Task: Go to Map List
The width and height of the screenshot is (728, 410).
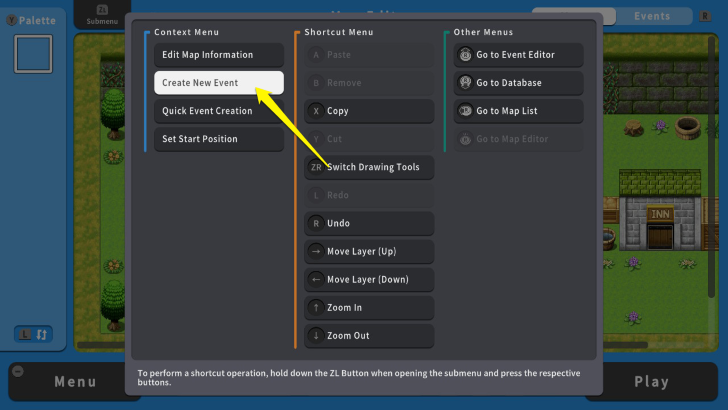Action: tap(518, 111)
